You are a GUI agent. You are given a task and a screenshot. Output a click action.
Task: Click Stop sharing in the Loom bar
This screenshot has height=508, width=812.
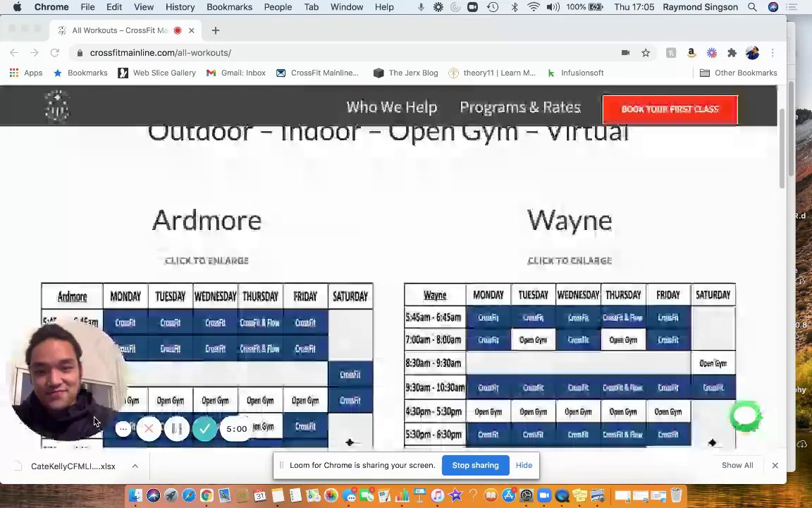point(475,465)
